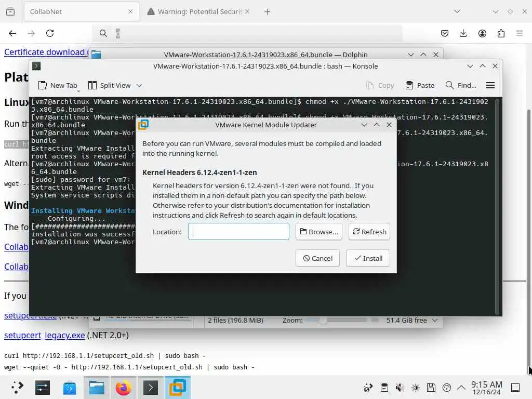This screenshot has height=399, width=532.
Task: Click the browser page vertical scrollbar
Action: point(529,237)
